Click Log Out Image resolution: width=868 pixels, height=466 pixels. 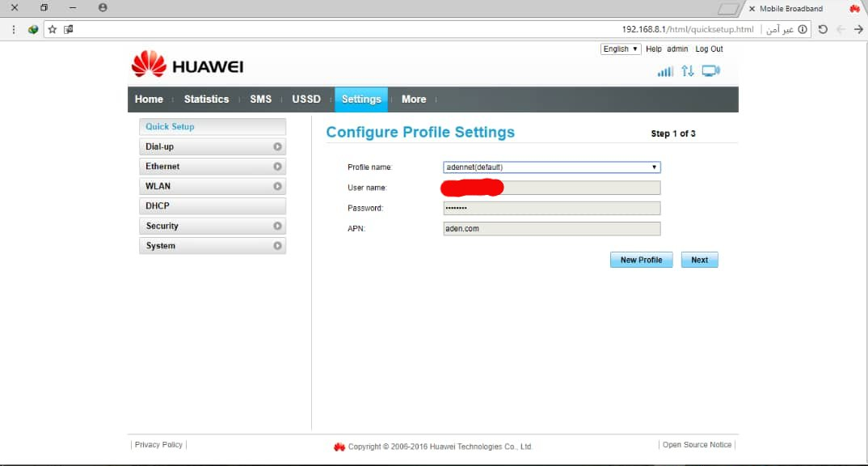click(709, 49)
